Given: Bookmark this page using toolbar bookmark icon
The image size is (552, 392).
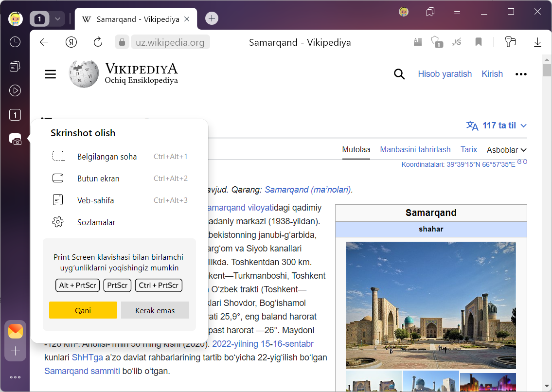Looking at the screenshot, I should point(479,42).
